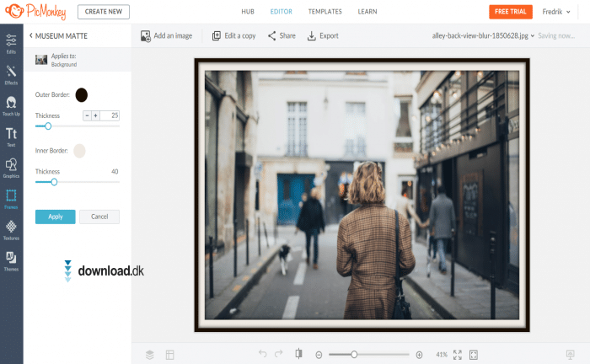Image resolution: width=590 pixels, height=364 pixels.
Task: Increase outer thickness with plus stepper
Action: (x=95, y=115)
